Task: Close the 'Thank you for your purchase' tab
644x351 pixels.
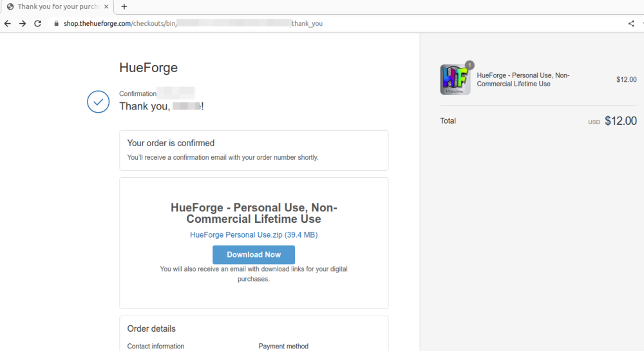Action: (x=106, y=6)
